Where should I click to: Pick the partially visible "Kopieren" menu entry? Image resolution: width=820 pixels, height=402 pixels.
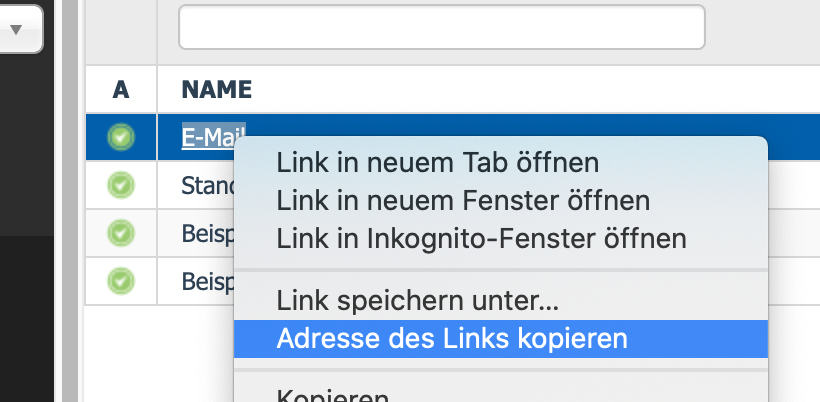pyautogui.click(x=332, y=396)
